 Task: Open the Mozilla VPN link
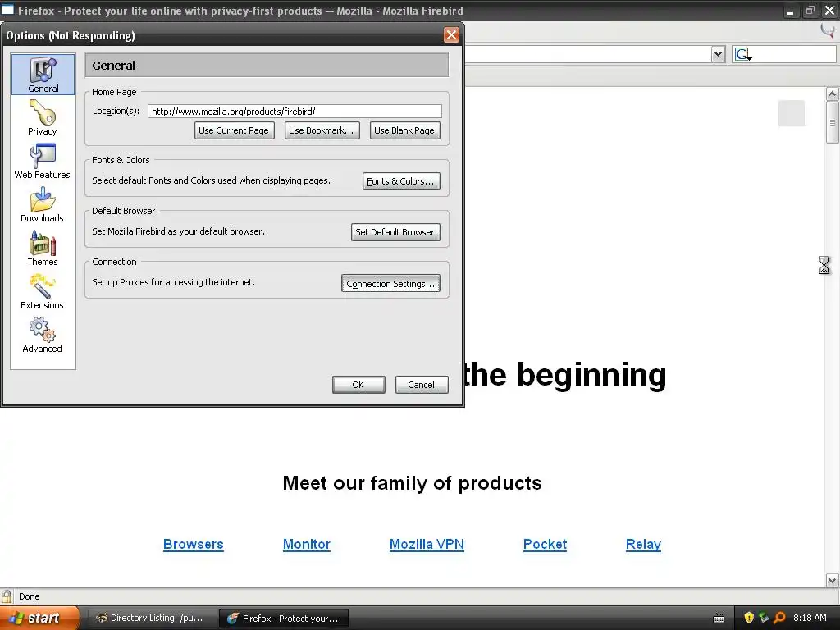click(x=427, y=545)
